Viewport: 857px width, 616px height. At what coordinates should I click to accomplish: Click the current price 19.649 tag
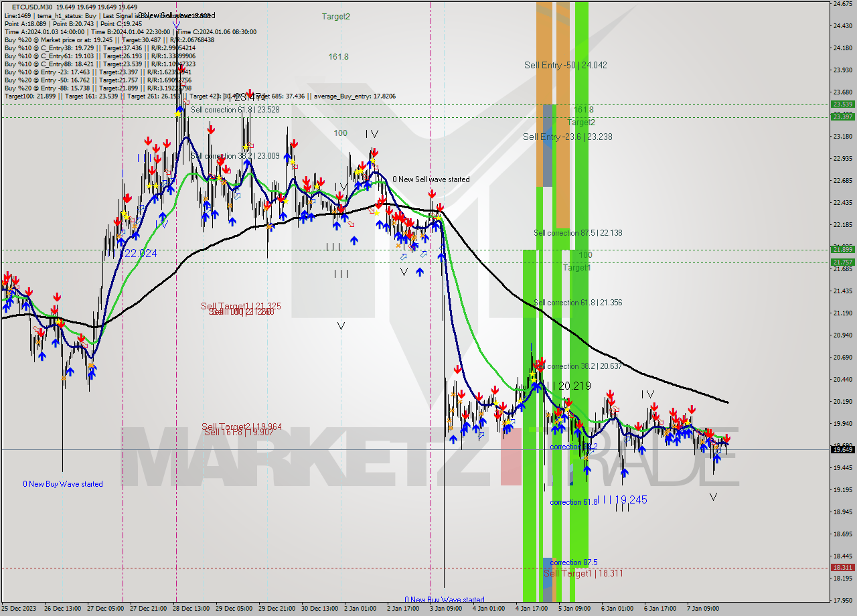click(x=842, y=449)
